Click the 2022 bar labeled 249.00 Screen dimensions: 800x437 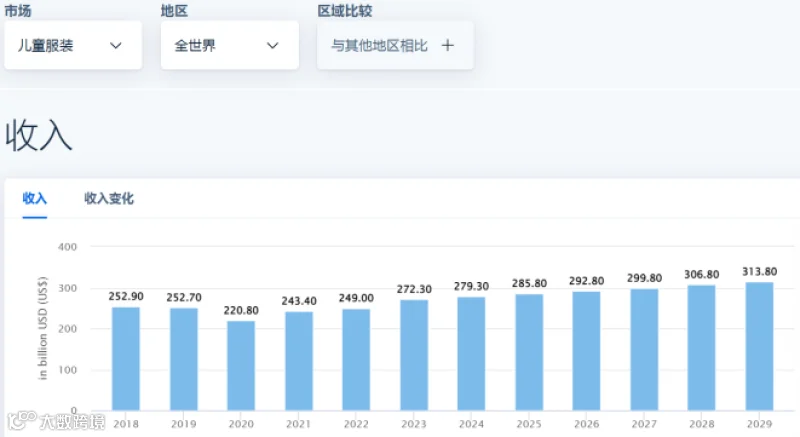[x=356, y=359]
